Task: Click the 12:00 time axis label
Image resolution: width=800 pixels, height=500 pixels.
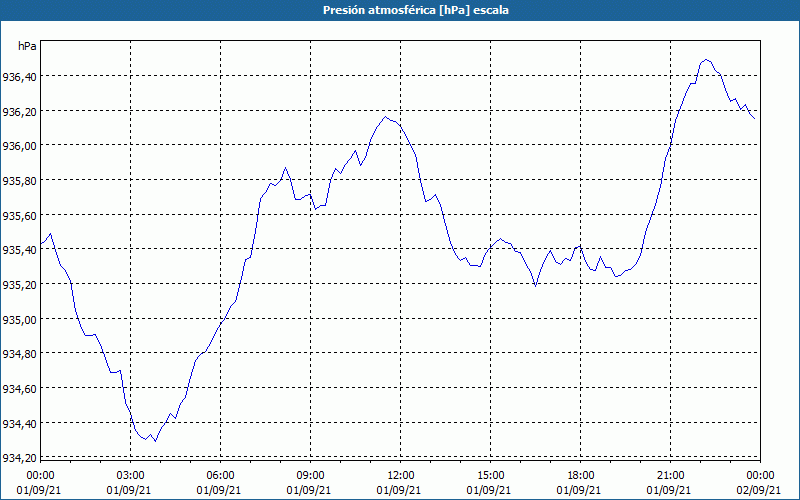Action: coord(401,476)
